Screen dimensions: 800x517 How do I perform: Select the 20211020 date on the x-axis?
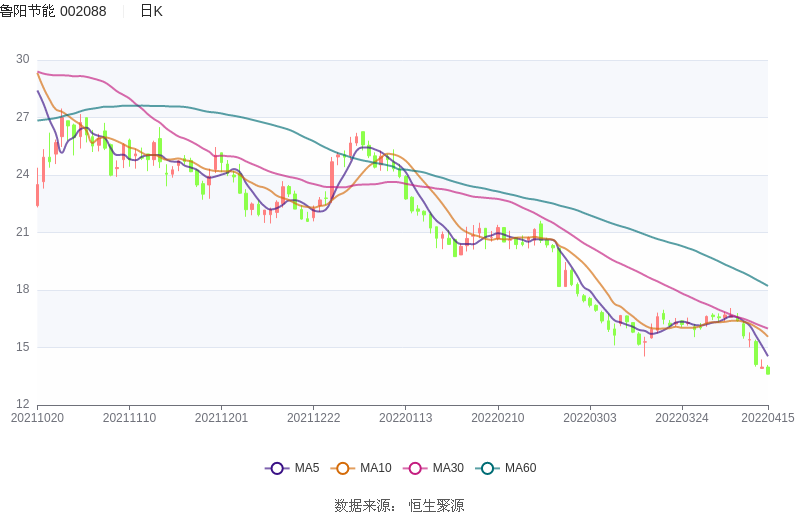[37, 418]
